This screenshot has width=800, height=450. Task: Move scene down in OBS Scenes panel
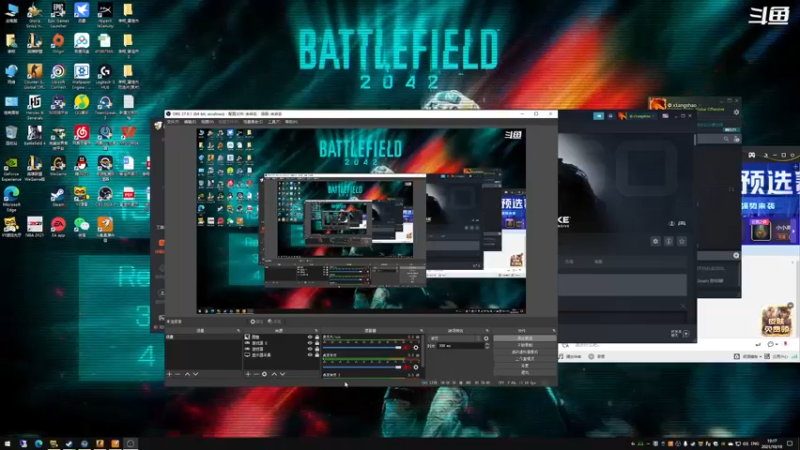point(195,374)
